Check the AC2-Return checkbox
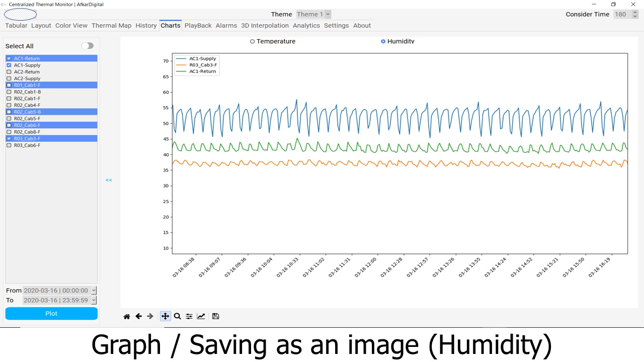 [x=9, y=72]
